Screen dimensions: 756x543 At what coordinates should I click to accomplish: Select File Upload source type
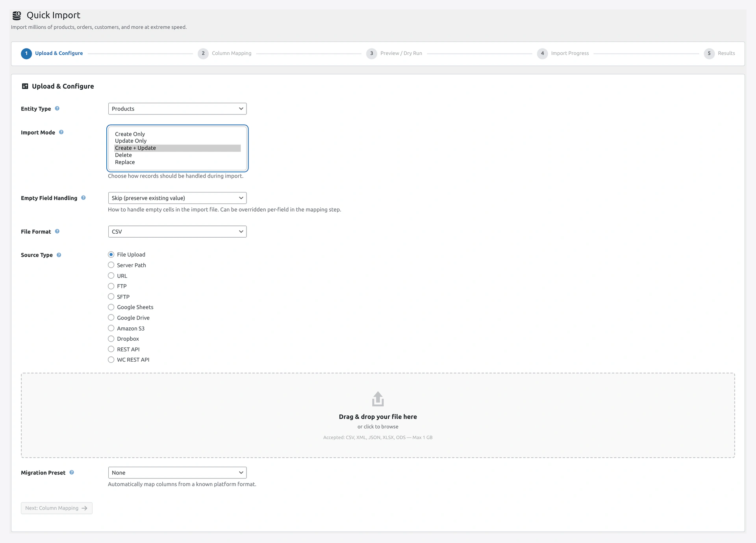(111, 255)
